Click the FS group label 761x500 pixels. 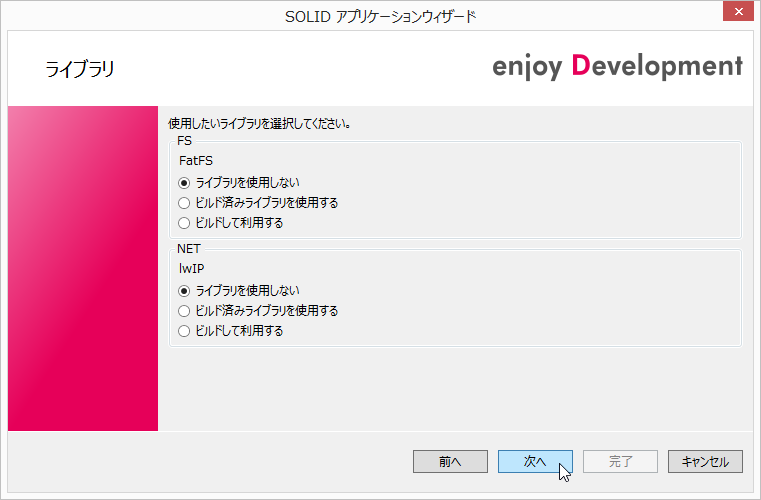point(184,141)
